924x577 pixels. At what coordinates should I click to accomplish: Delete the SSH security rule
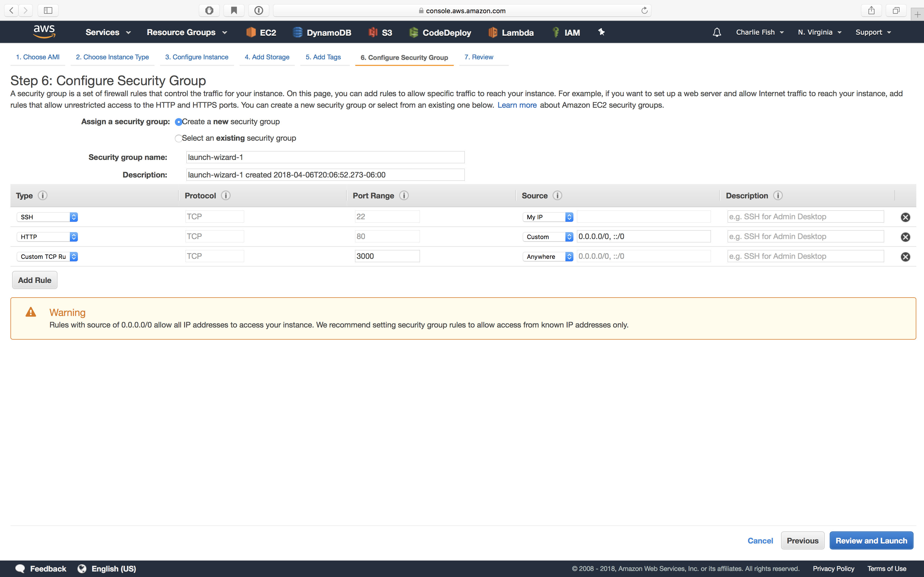[906, 217]
